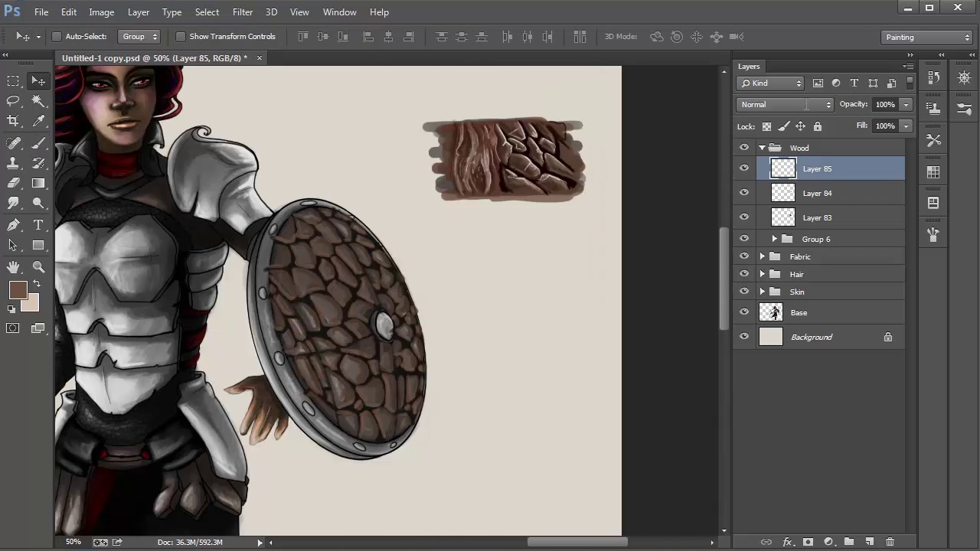This screenshot has width=980, height=551.
Task: Select the Horizontal Type tool
Action: click(x=38, y=225)
